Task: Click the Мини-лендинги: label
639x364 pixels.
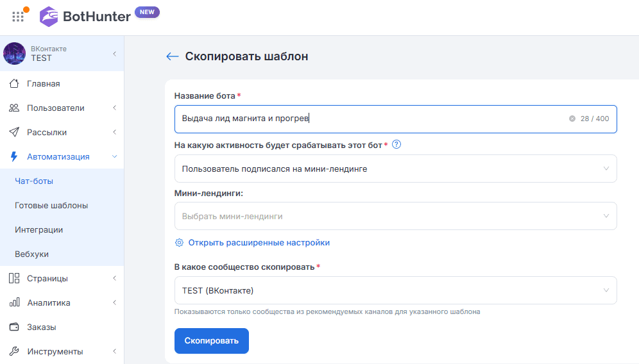Action: click(x=209, y=194)
